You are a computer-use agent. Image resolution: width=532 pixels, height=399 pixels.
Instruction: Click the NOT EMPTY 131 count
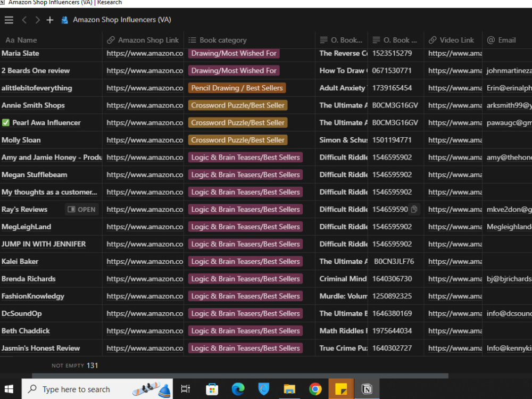(74, 365)
